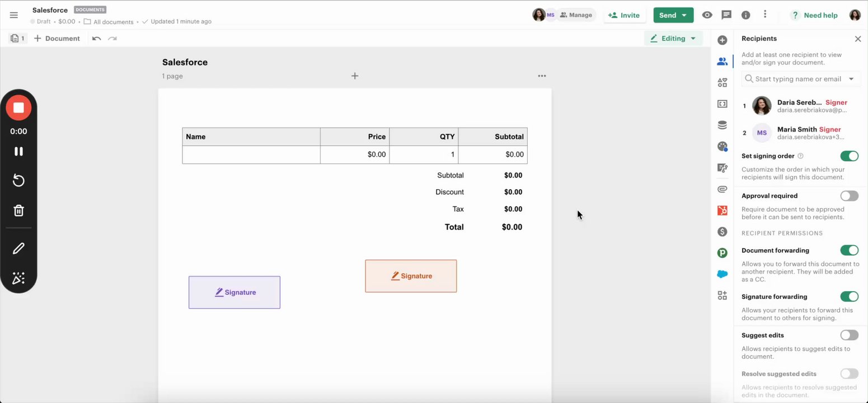The height and width of the screenshot is (403, 868).
Task: Click the page count icon
Action: pyautogui.click(x=17, y=39)
